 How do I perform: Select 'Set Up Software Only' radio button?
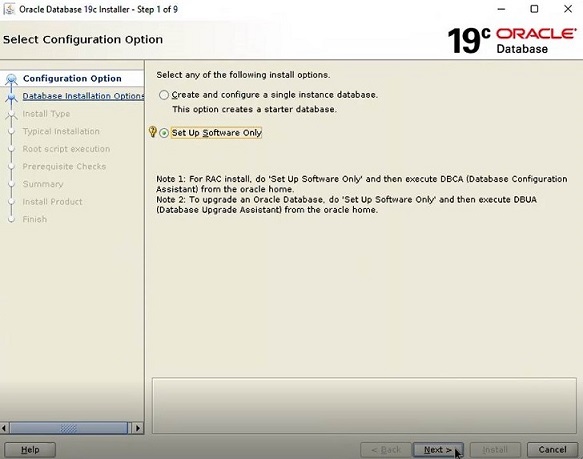[164, 133]
